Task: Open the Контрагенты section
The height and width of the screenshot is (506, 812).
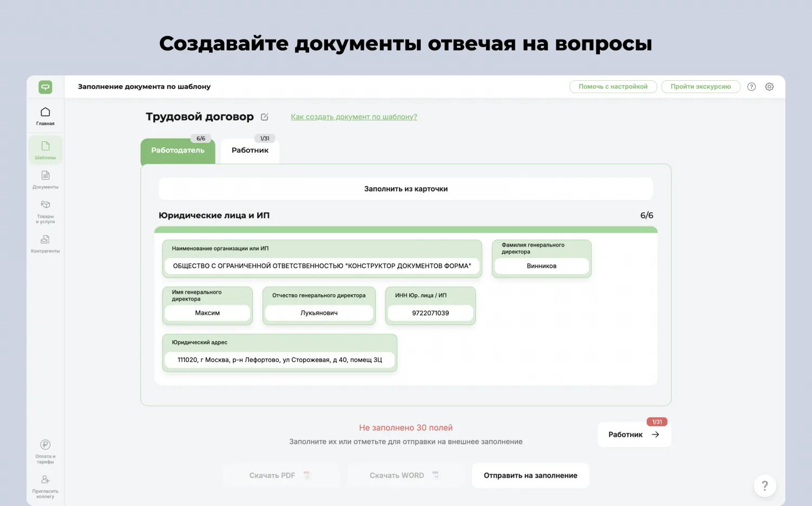Action: pos(45,243)
